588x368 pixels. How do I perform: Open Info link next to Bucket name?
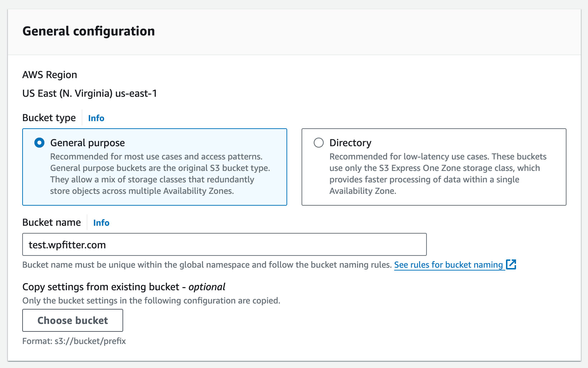[101, 223]
